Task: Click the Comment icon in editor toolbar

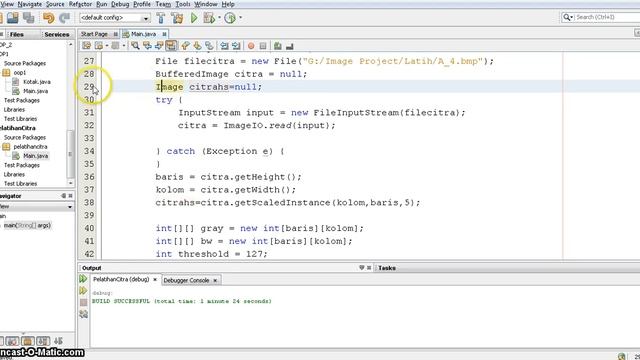Action: pyautogui.click(x=278, y=46)
